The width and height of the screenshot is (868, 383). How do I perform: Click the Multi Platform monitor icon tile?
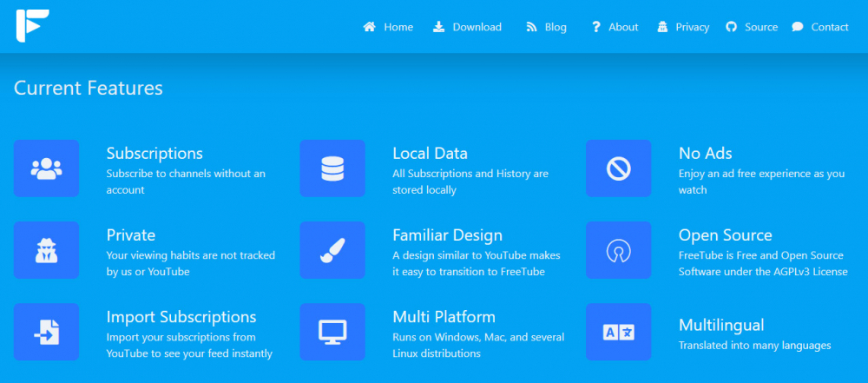(332, 332)
